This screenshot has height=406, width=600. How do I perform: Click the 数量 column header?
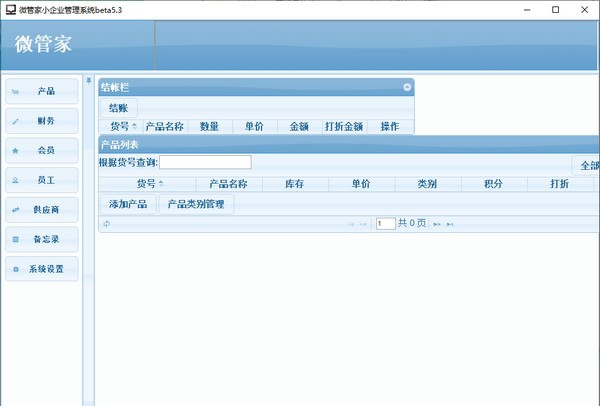point(210,127)
